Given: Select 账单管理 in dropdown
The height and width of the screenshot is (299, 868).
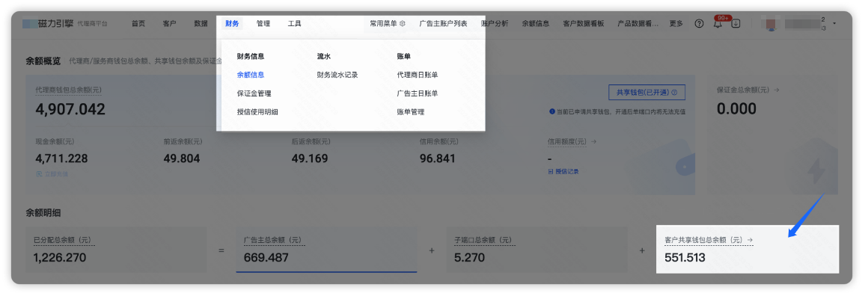Looking at the screenshot, I should tap(411, 111).
